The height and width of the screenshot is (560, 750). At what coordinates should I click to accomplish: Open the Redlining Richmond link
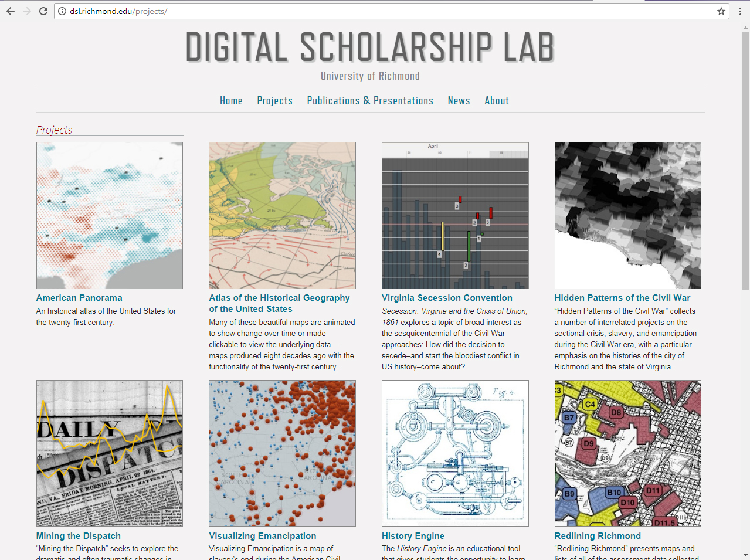(x=598, y=536)
